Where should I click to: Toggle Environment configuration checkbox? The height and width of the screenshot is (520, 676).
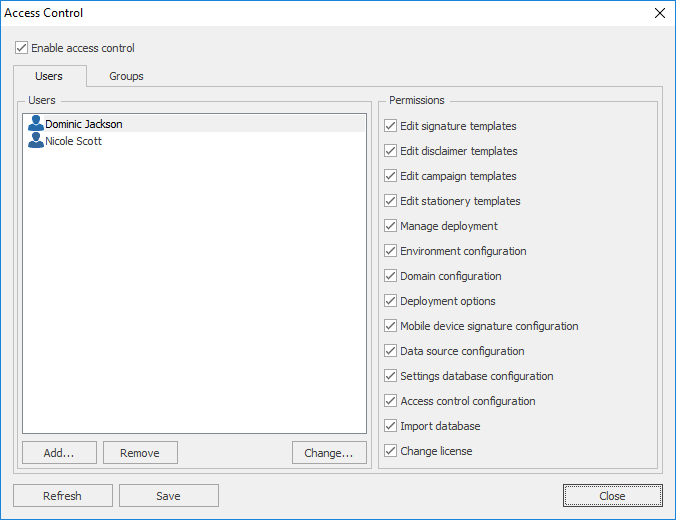[x=390, y=251]
